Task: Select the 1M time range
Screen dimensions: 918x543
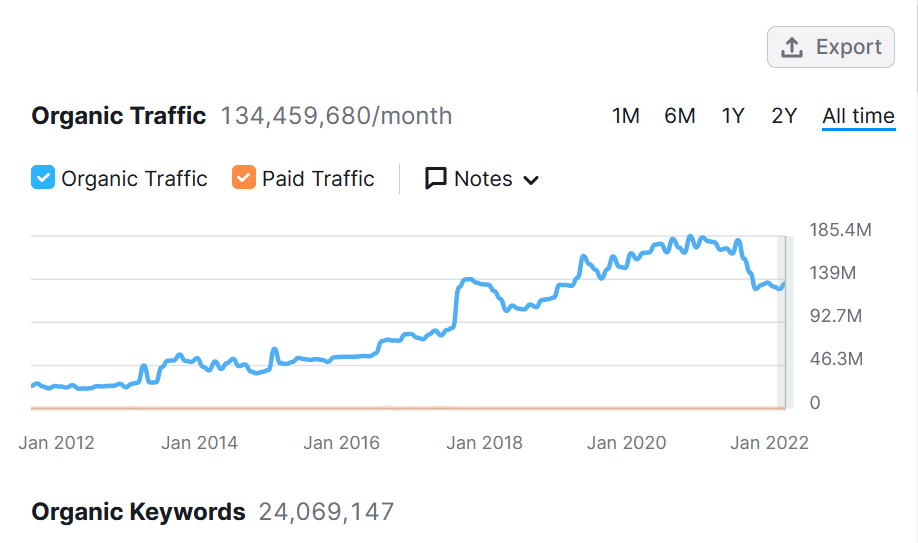Action: pos(625,116)
